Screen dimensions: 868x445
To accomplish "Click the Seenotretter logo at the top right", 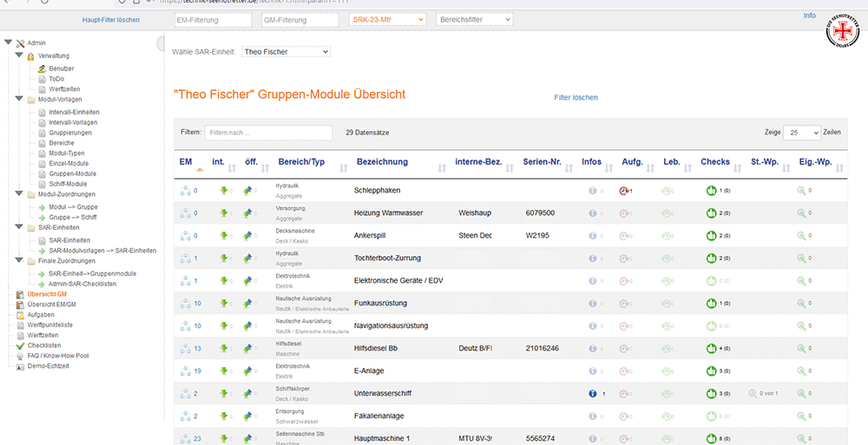I will tap(843, 31).
